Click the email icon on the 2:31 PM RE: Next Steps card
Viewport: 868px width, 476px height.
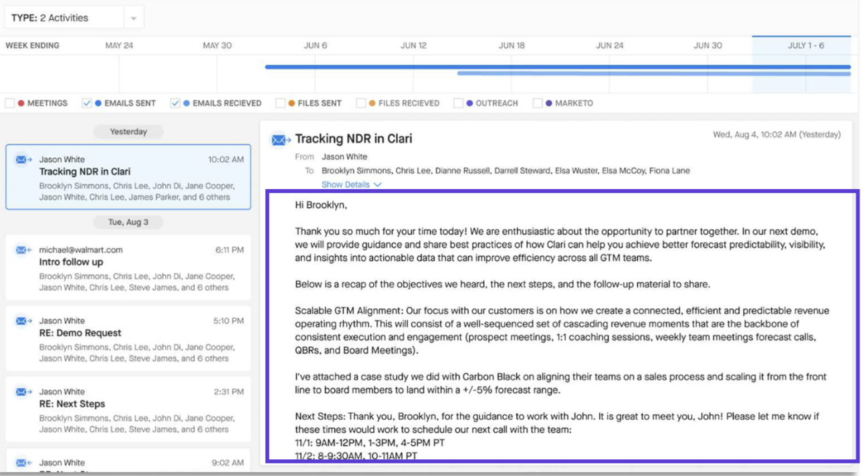23,392
